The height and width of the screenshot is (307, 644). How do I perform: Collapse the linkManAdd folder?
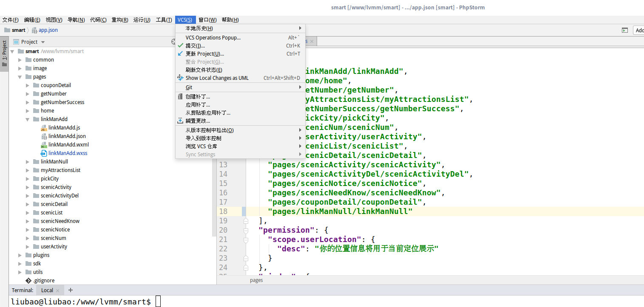[27, 119]
